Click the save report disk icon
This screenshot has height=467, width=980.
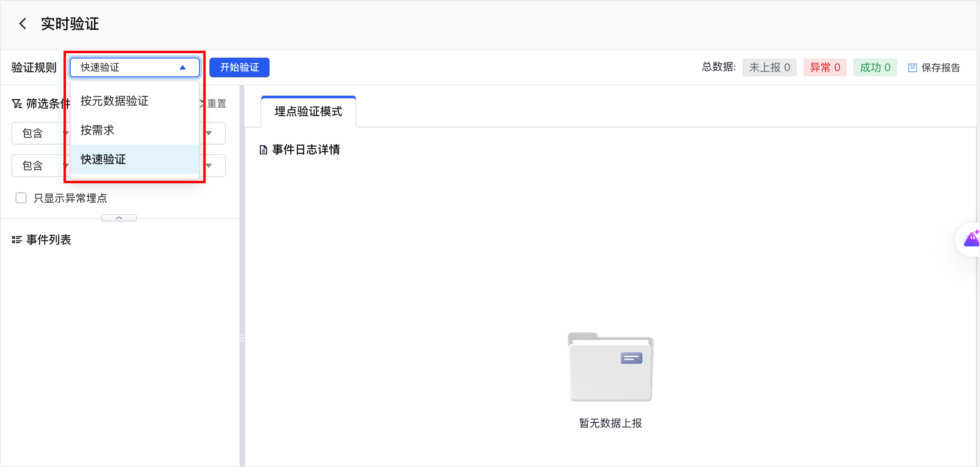click(912, 68)
